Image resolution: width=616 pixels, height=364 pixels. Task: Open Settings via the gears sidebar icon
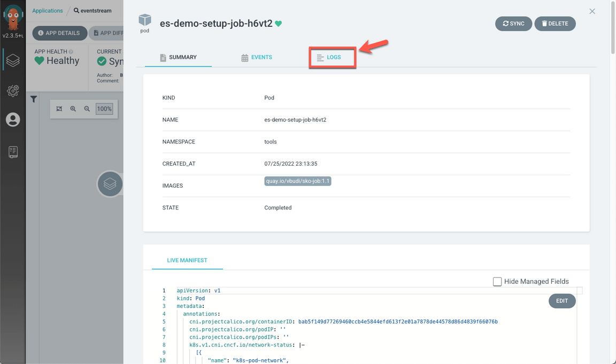point(13,90)
